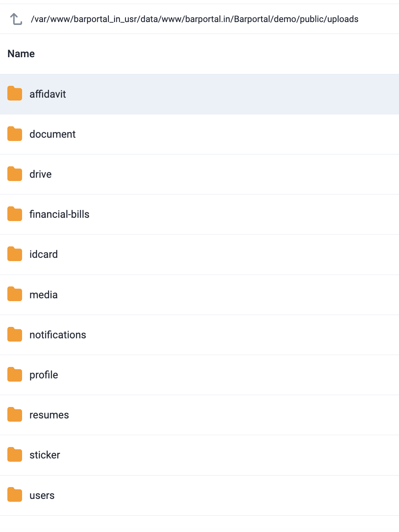Open the sticker folder name

(x=45, y=455)
